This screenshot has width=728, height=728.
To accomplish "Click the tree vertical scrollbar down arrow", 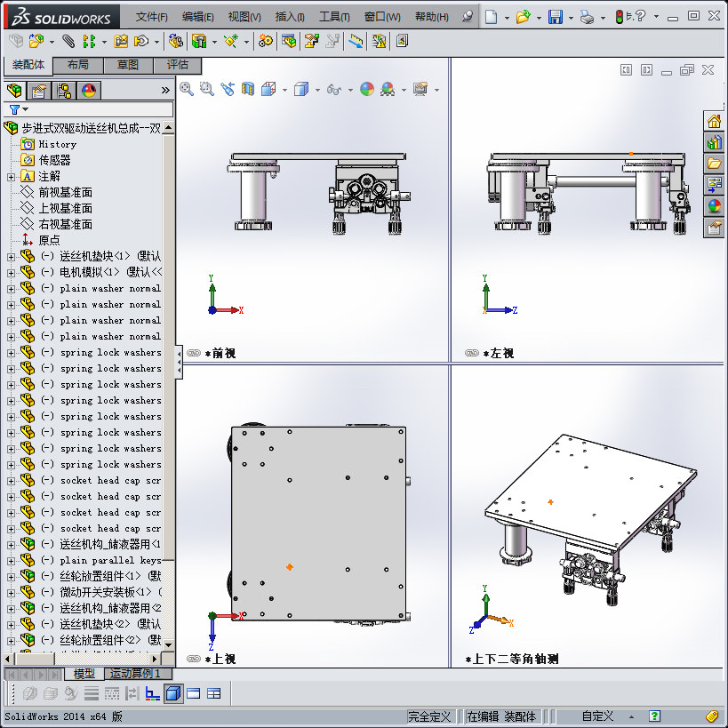I will [169, 645].
